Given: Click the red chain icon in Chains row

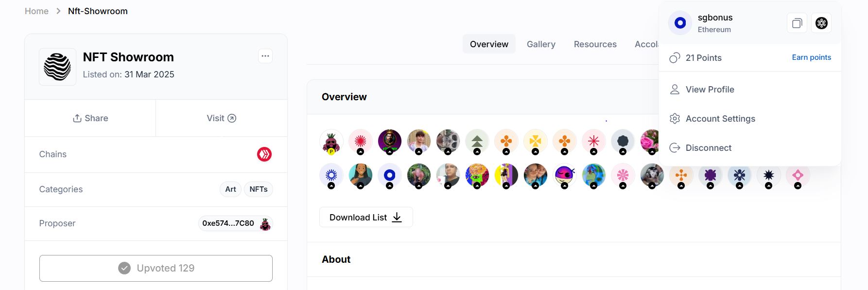Looking at the screenshot, I should (264, 154).
